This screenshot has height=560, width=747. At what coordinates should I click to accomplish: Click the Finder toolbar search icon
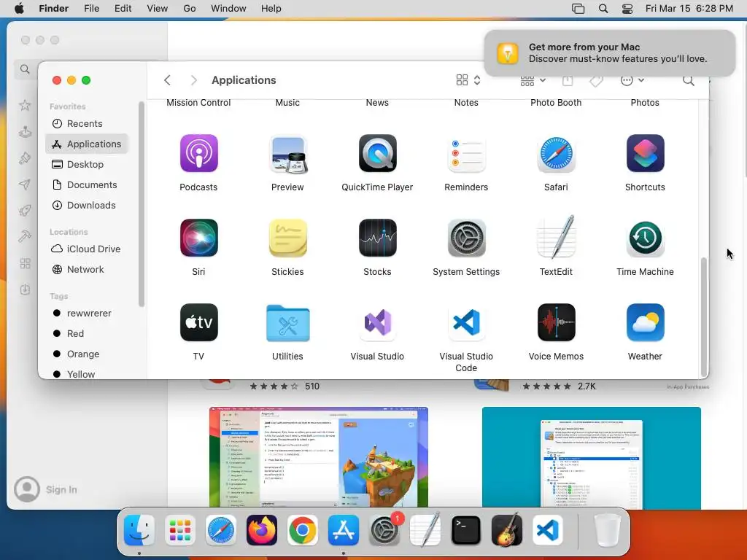[689, 80]
